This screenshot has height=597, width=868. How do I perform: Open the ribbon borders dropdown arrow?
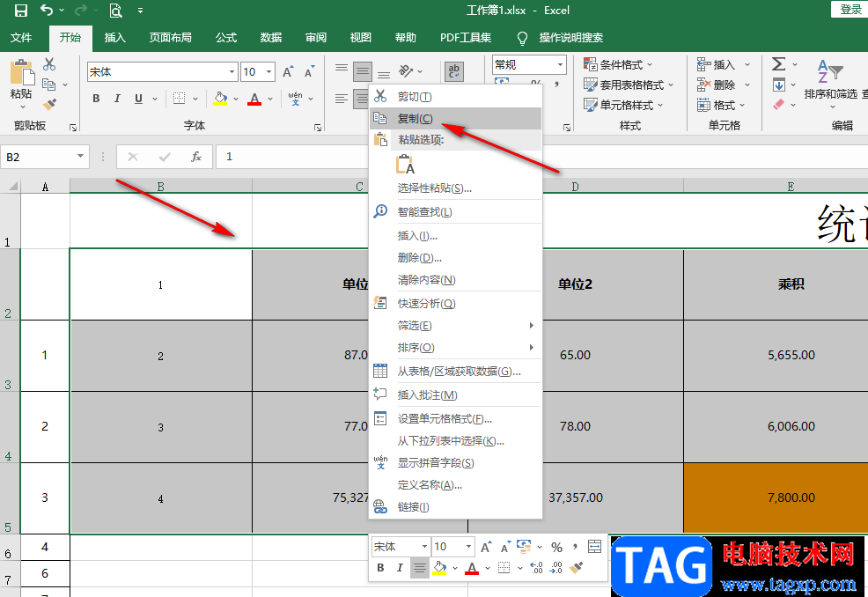click(195, 99)
